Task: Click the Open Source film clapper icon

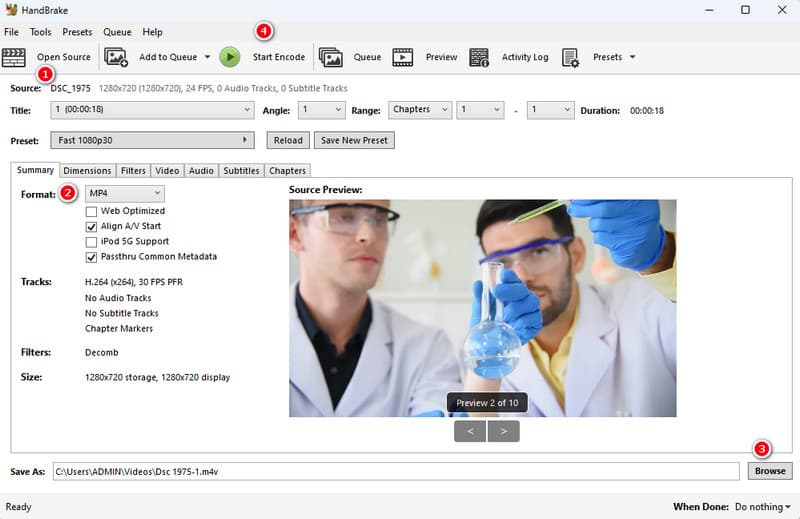Action: click(x=14, y=57)
